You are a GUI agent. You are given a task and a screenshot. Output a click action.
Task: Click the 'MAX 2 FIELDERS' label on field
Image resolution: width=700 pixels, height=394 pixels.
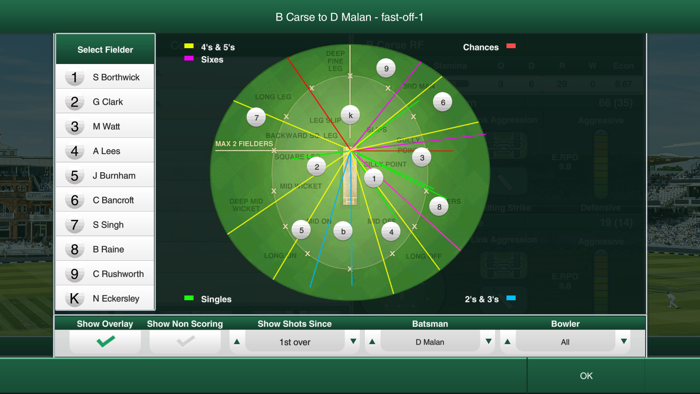click(x=244, y=144)
